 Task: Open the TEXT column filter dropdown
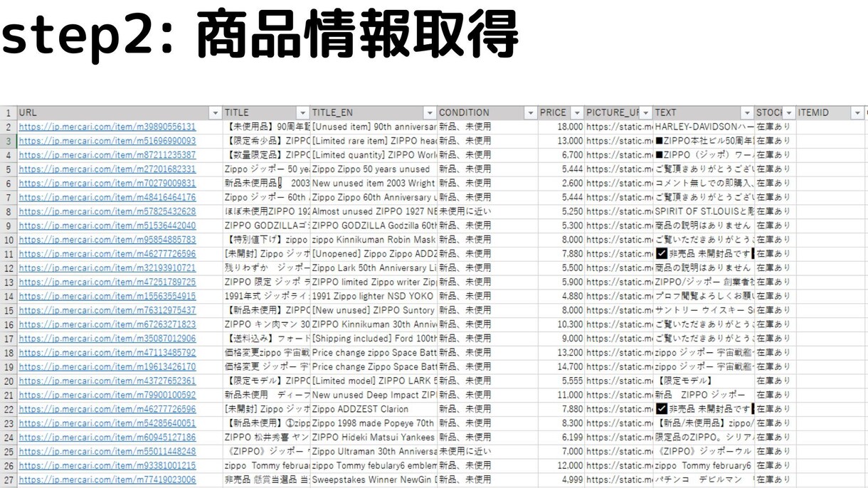746,113
